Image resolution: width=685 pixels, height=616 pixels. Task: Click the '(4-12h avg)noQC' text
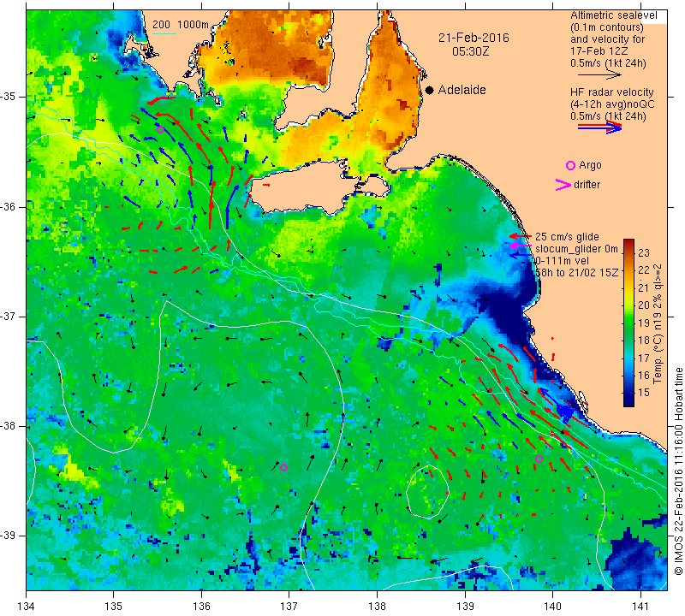click(612, 104)
